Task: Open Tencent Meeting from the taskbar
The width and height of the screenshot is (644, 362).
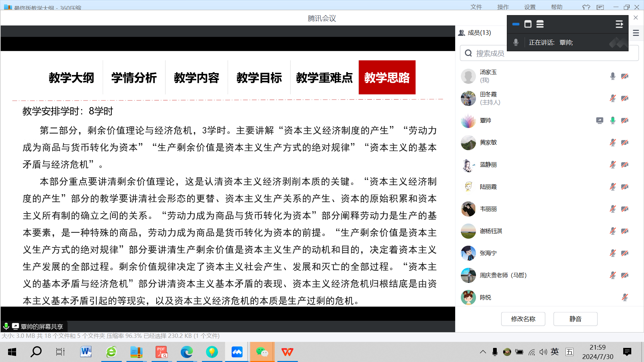Action: coord(237,352)
